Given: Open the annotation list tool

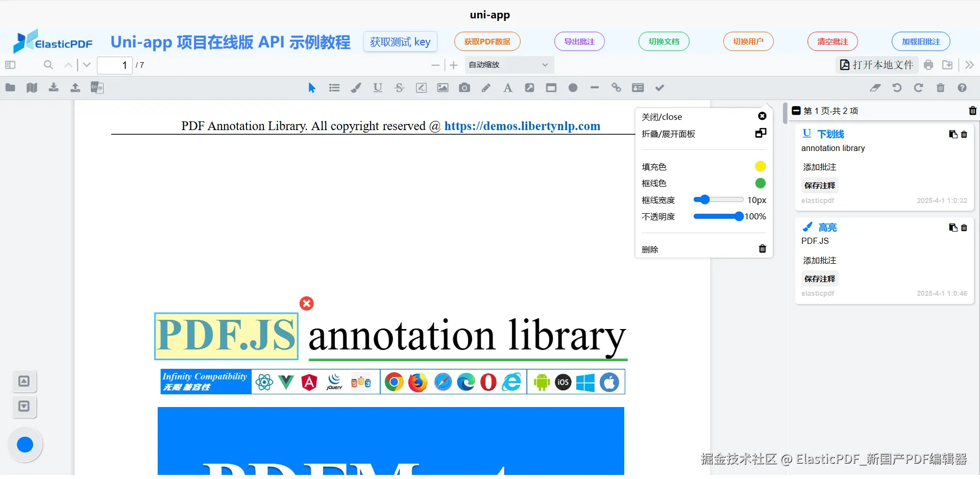Looking at the screenshot, I should [334, 88].
